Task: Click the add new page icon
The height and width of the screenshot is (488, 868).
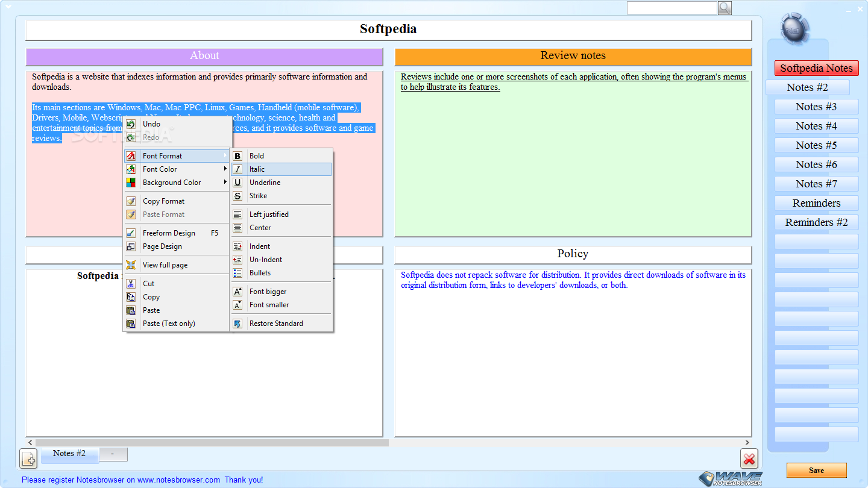Action: [x=29, y=458]
